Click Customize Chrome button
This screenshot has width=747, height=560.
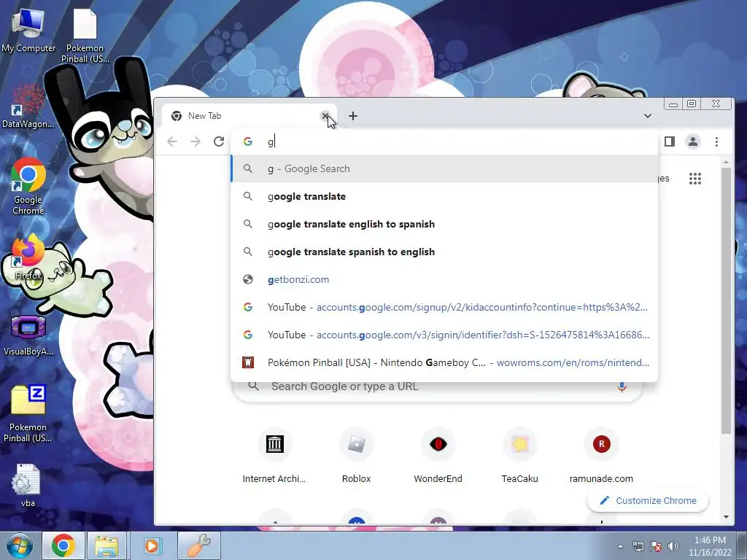(648, 500)
